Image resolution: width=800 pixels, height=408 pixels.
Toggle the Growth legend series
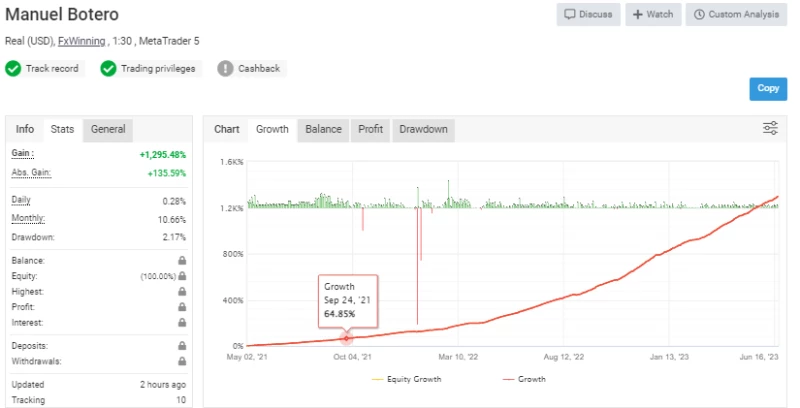(527, 379)
